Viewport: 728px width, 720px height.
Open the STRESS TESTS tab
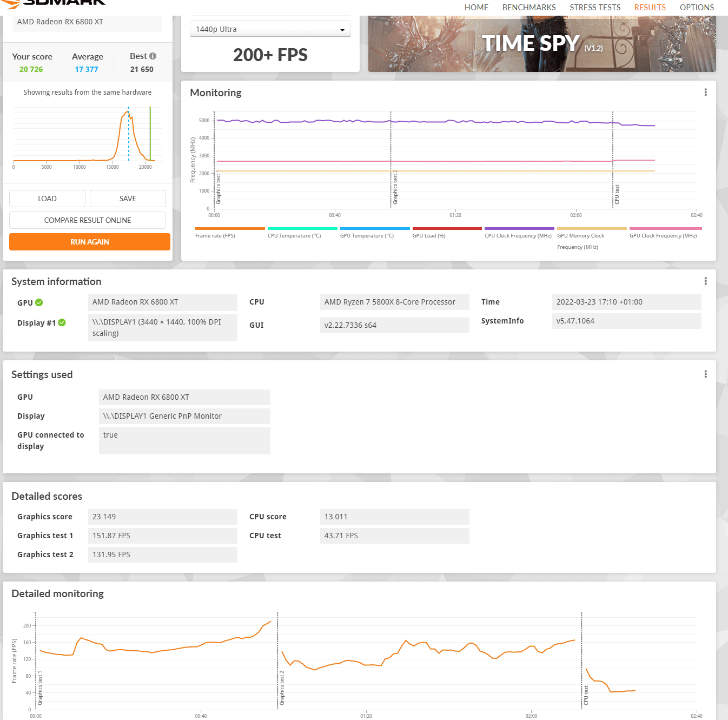click(595, 8)
